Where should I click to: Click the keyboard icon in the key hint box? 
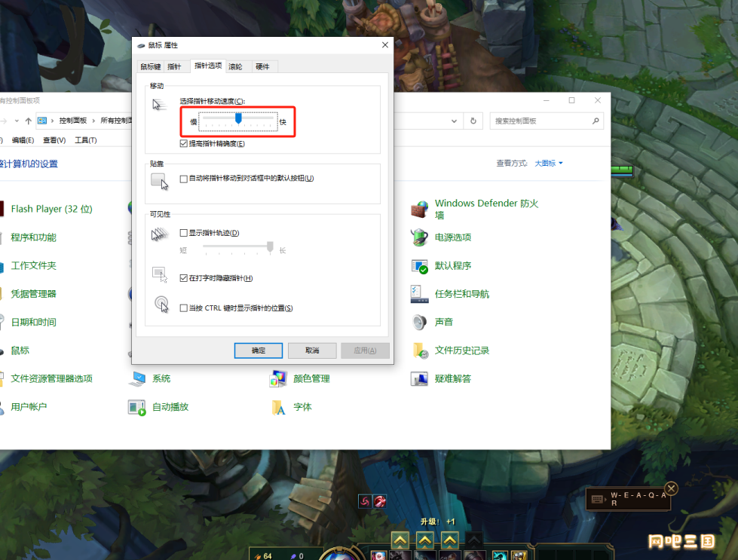(597, 499)
